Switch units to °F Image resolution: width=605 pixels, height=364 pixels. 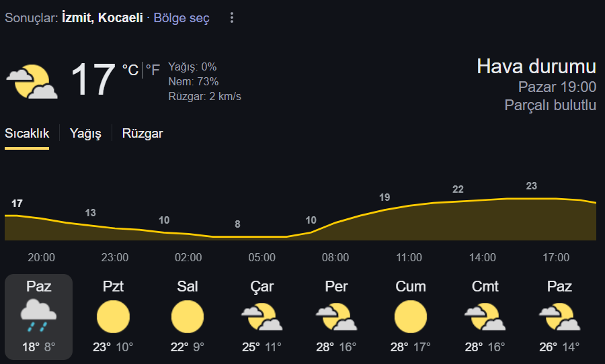(153, 70)
